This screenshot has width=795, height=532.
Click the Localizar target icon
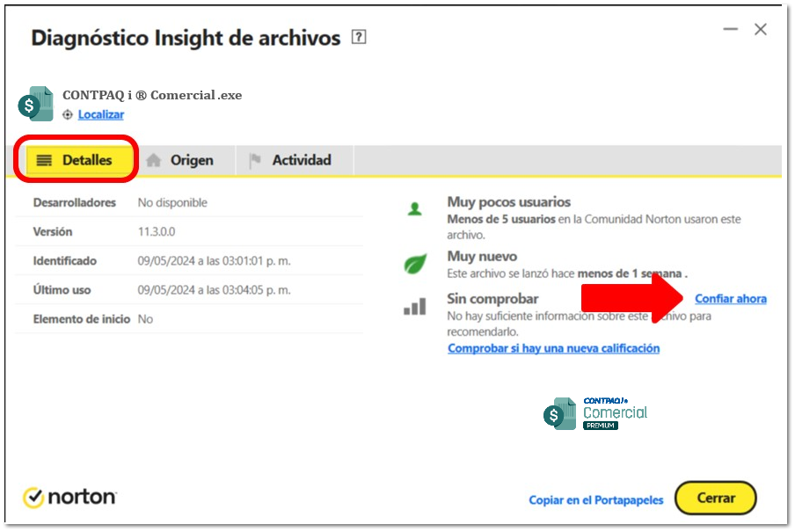pyautogui.click(x=68, y=115)
